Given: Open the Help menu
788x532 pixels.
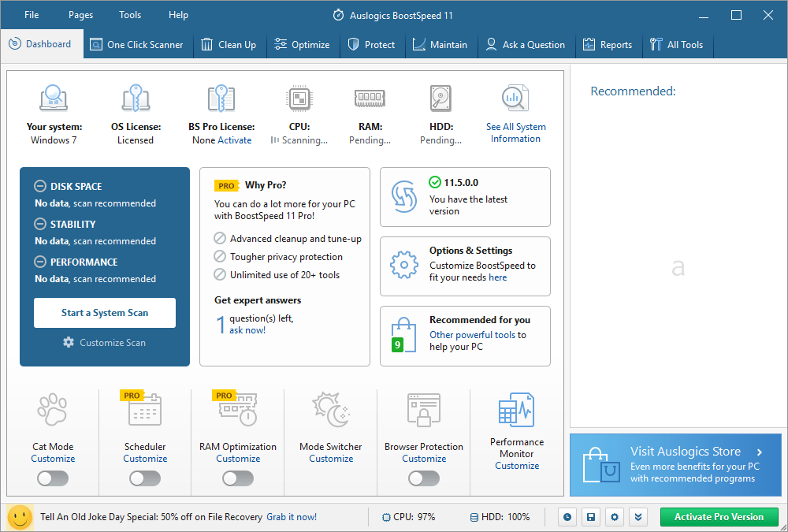Looking at the screenshot, I should click(178, 15).
